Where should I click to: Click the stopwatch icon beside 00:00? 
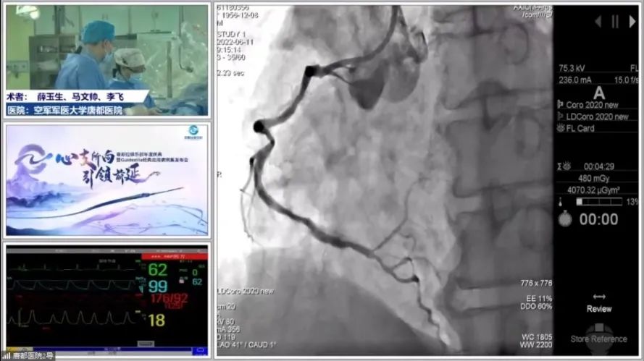tap(564, 219)
